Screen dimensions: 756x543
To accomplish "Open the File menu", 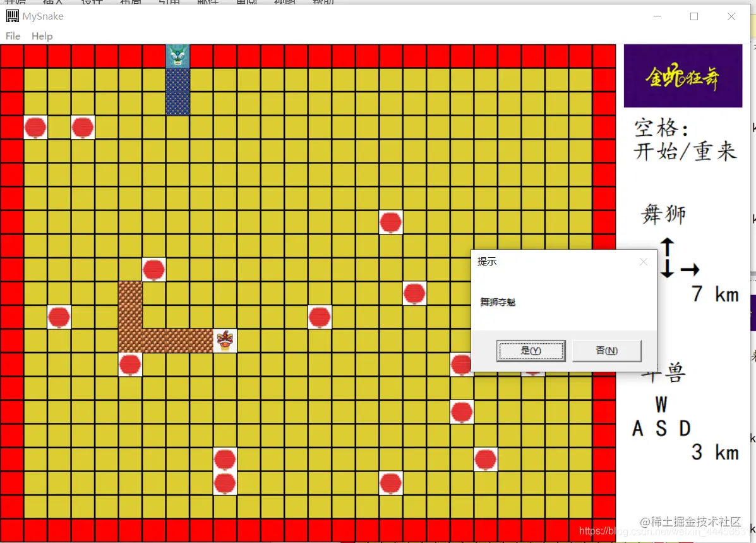I will point(13,36).
